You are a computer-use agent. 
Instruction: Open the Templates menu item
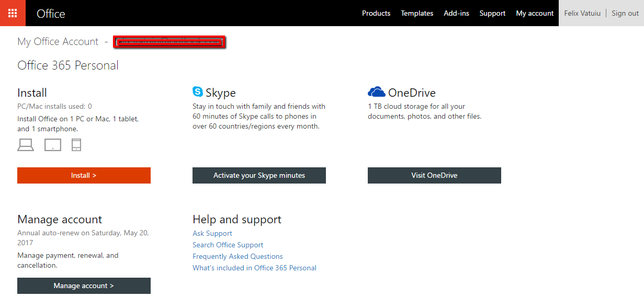click(417, 14)
